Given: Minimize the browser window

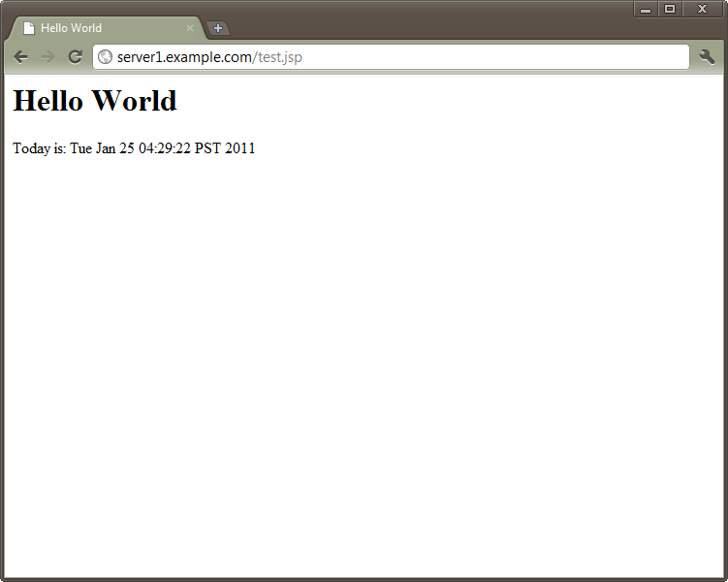Looking at the screenshot, I should [x=646, y=9].
